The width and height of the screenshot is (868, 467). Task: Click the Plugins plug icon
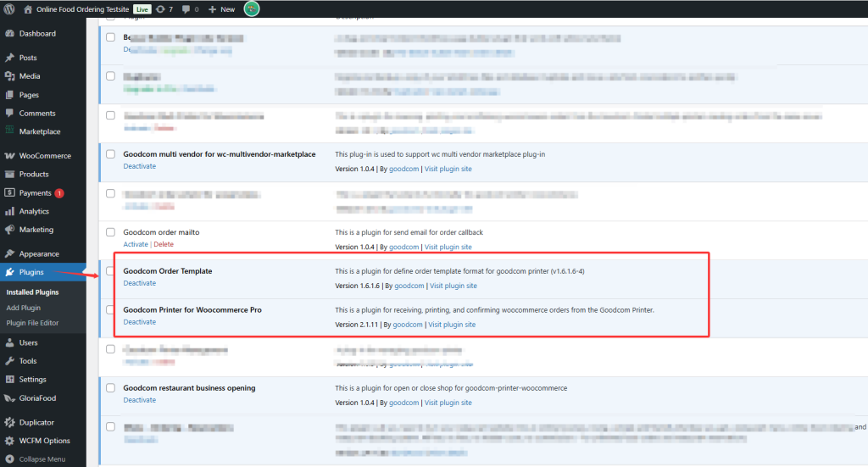point(9,272)
